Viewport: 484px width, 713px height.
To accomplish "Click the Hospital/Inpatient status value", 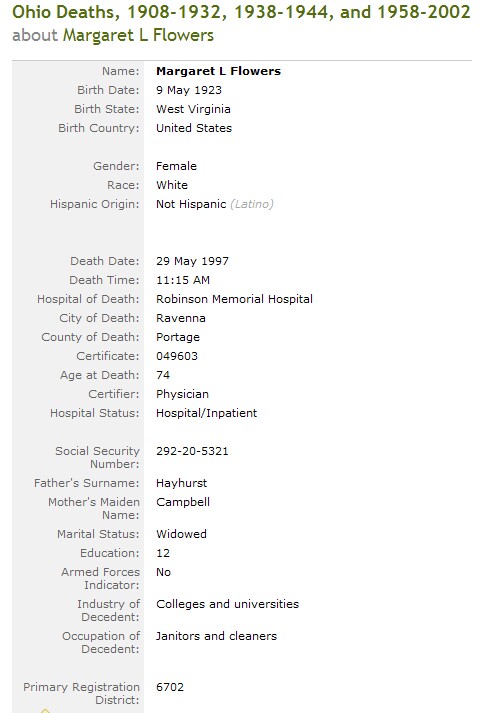I will [x=207, y=413].
